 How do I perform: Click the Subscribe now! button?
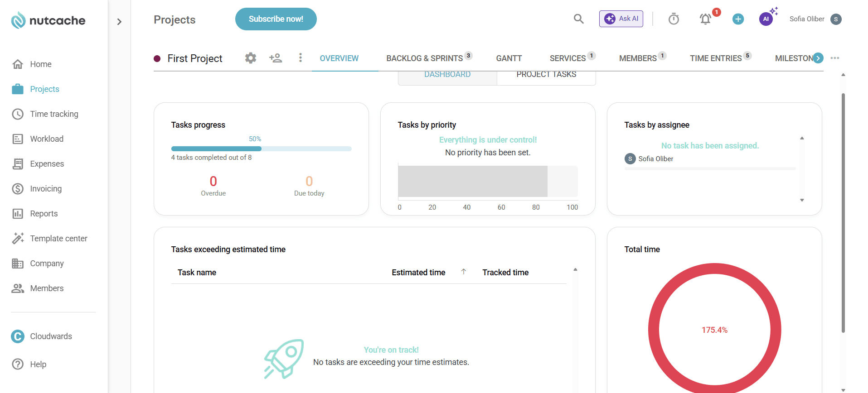[276, 19]
